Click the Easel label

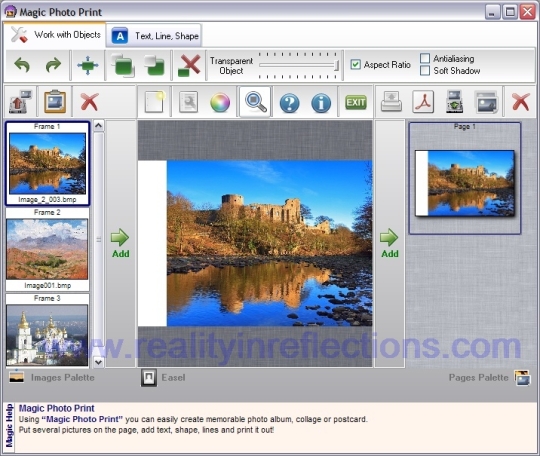point(173,377)
